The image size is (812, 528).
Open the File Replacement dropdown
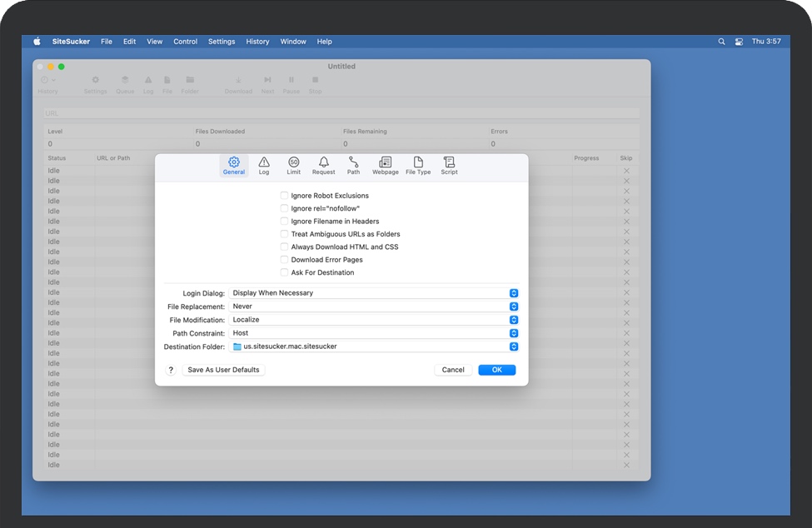point(514,306)
